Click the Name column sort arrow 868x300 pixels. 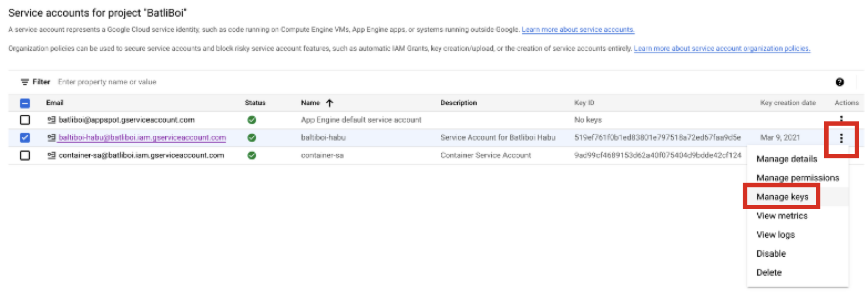[x=329, y=103]
